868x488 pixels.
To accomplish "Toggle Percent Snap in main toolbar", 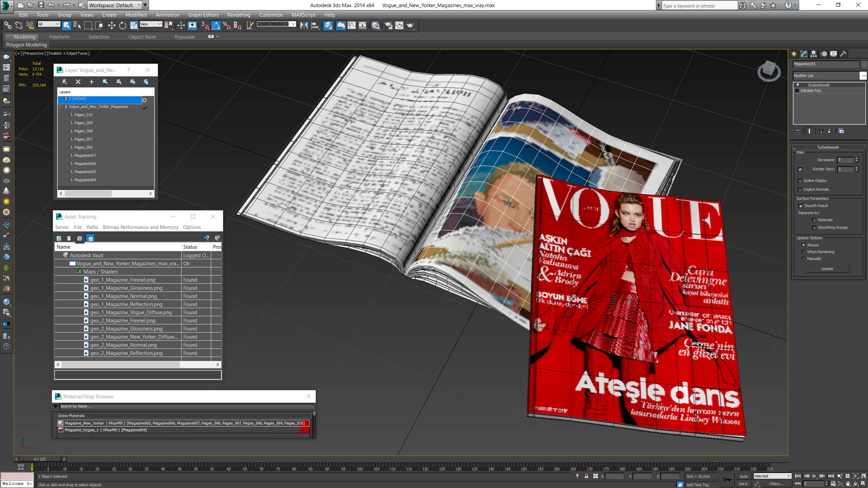I will pyautogui.click(x=226, y=25).
